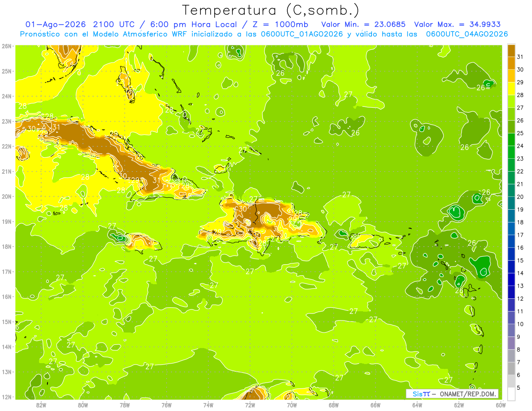This screenshot has height=411, width=532.
Task: Click the '60W' longitude axis label
Action: pyautogui.click(x=501, y=405)
